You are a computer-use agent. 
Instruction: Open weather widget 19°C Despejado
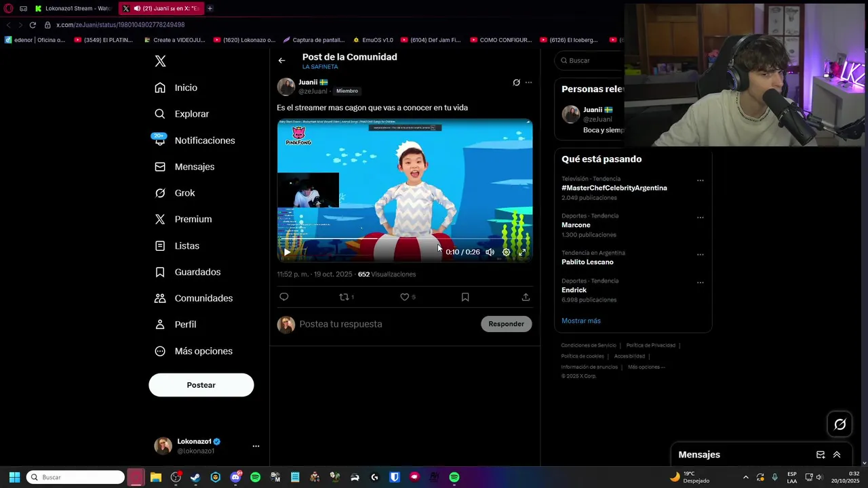pos(689,477)
